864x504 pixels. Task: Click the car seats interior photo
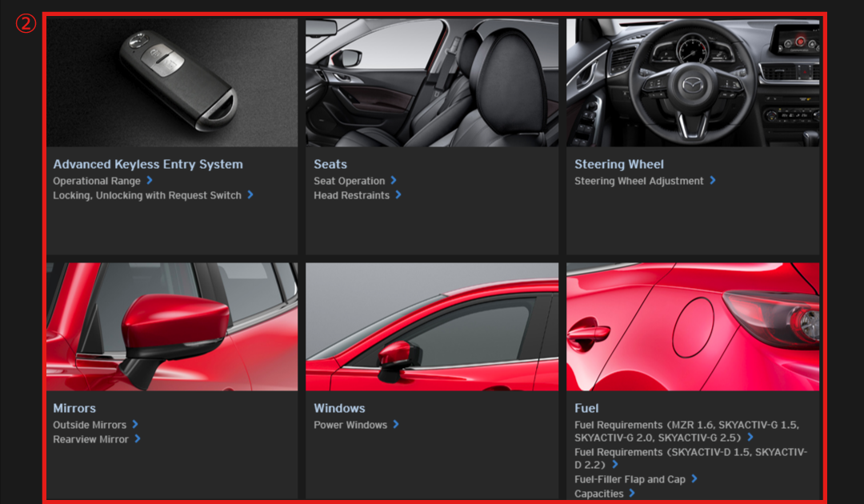pyautogui.click(x=432, y=82)
